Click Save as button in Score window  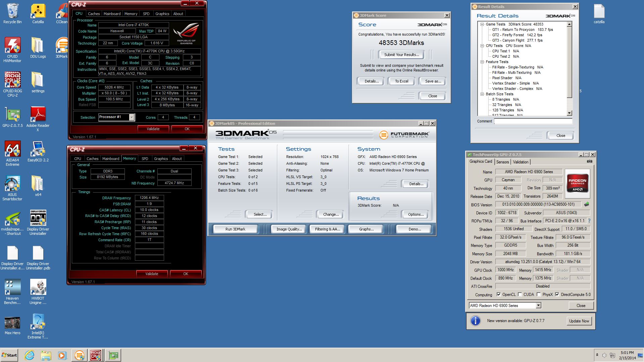coord(433,81)
